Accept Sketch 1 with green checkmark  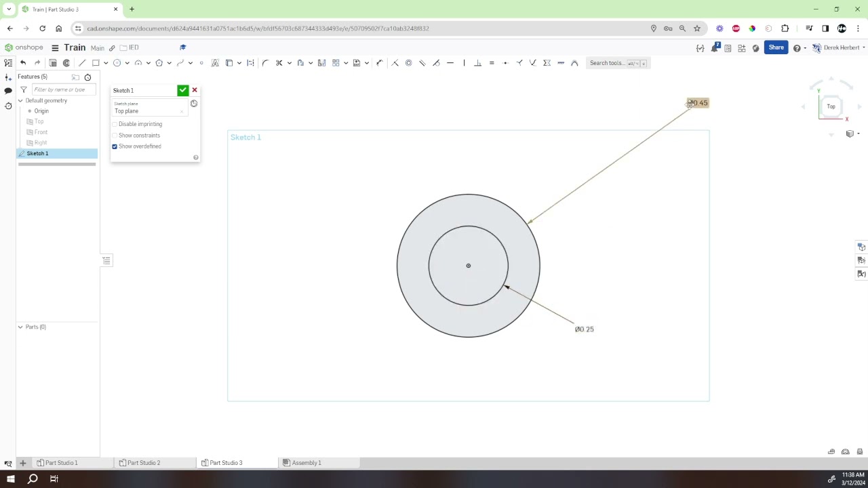(x=182, y=90)
